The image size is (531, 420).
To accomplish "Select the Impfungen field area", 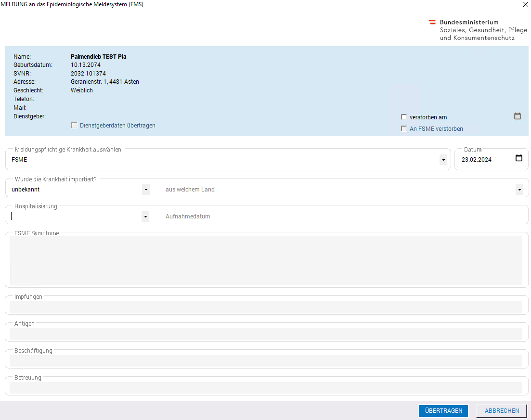I will (x=266, y=307).
